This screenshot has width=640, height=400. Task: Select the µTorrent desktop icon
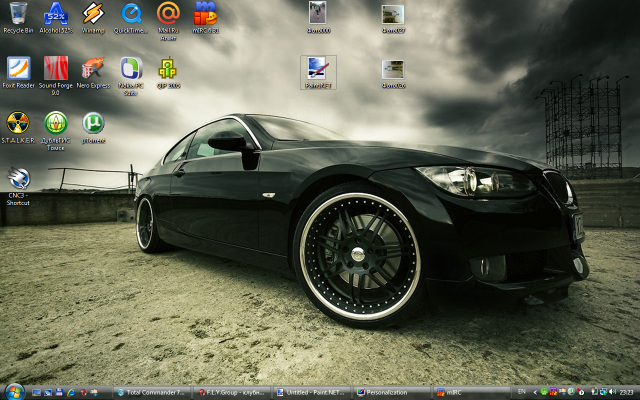point(93,128)
